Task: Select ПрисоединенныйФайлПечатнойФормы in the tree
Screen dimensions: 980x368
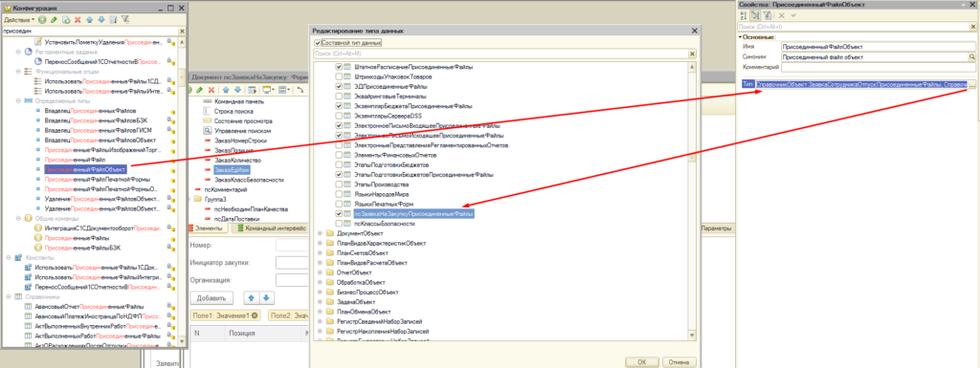Action: (x=97, y=179)
